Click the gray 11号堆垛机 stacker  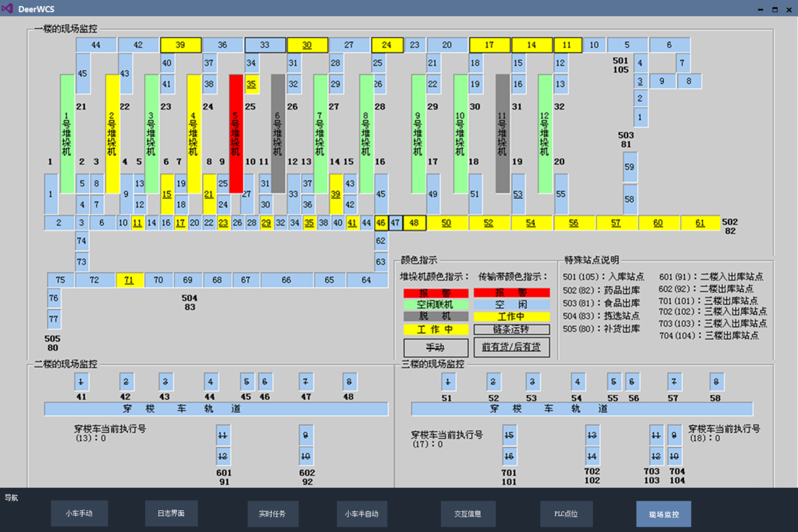(502, 133)
